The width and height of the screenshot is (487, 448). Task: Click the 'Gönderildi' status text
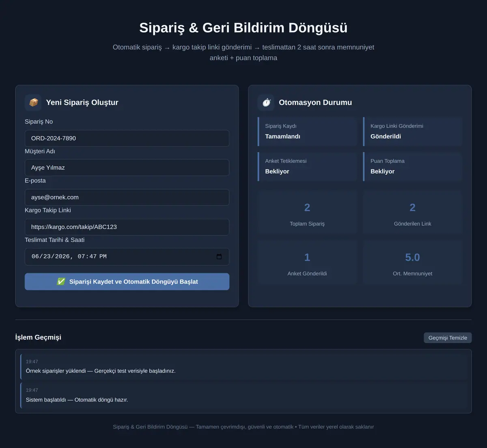(x=386, y=137)
